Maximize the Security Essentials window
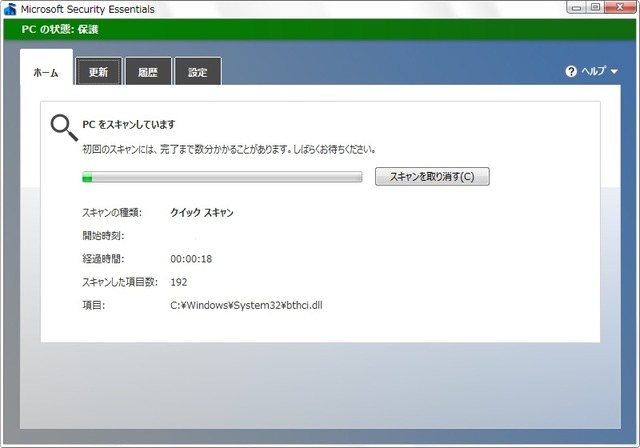 point(596,7)
